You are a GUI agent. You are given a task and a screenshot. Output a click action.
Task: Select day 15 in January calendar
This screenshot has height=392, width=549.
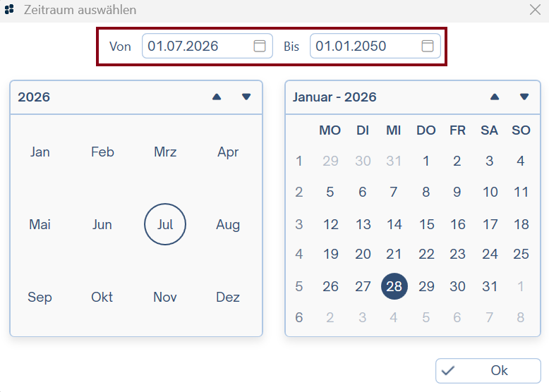[426, 225]
